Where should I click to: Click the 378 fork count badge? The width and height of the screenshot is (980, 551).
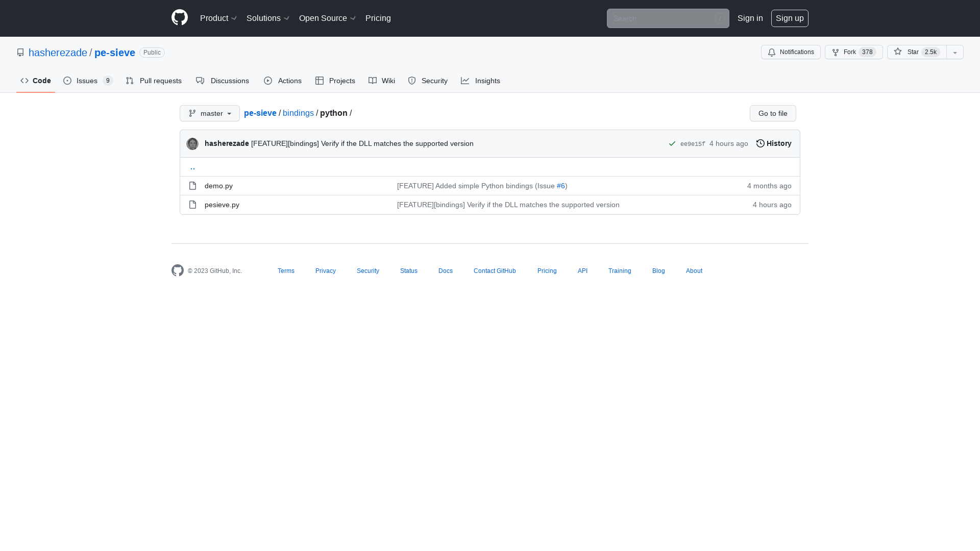tap(867, 52)
